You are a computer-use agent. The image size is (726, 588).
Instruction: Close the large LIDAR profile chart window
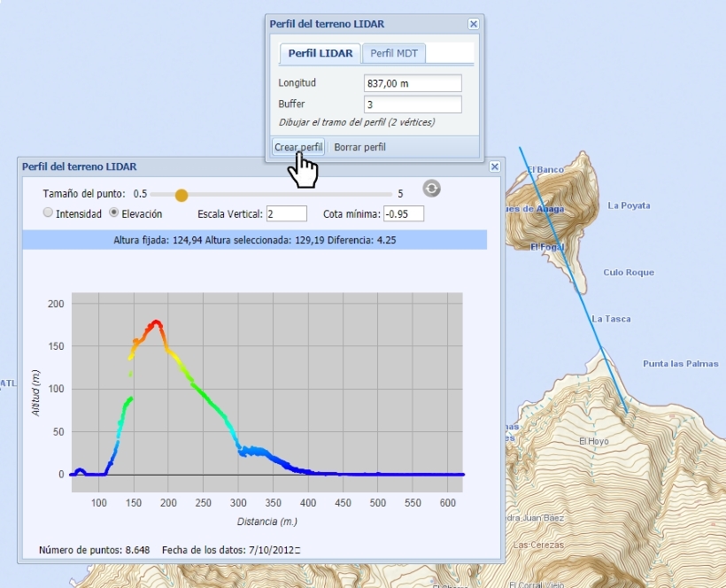point(495,166)
